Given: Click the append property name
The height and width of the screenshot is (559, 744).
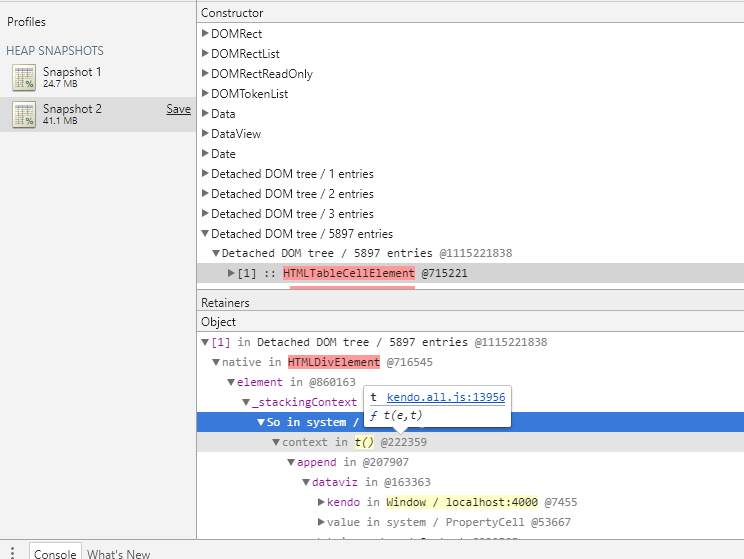Looking at the screenshot, I should point(316,462).
